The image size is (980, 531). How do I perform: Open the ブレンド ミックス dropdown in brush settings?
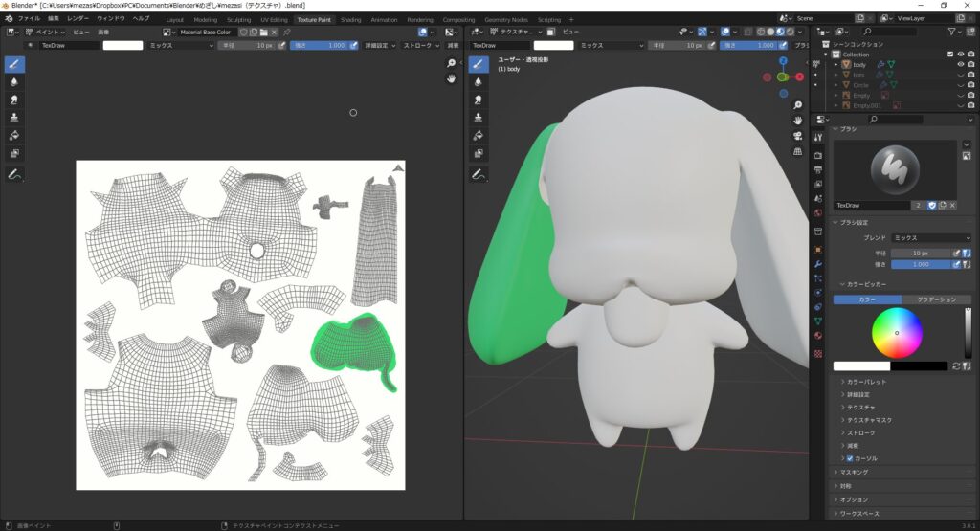click(930, 237)
